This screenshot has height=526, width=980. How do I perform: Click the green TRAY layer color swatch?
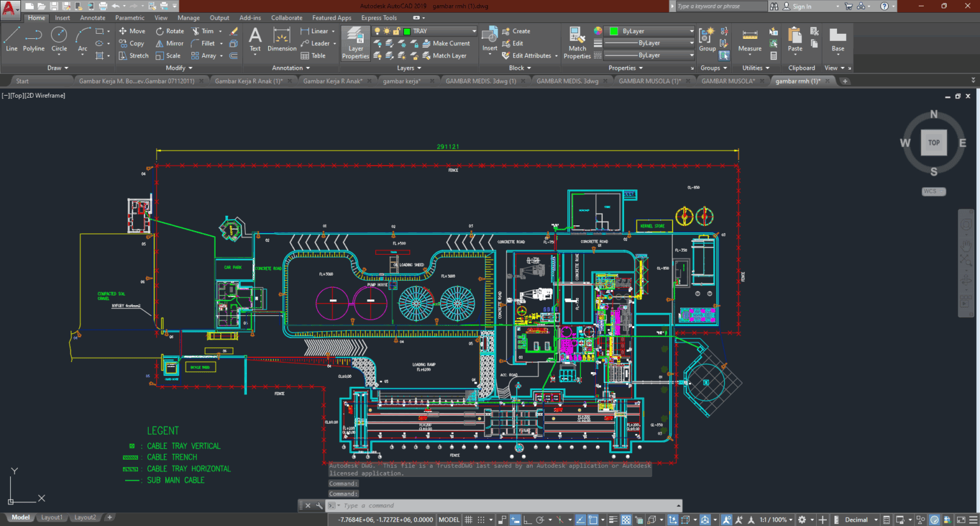(406, 31)
